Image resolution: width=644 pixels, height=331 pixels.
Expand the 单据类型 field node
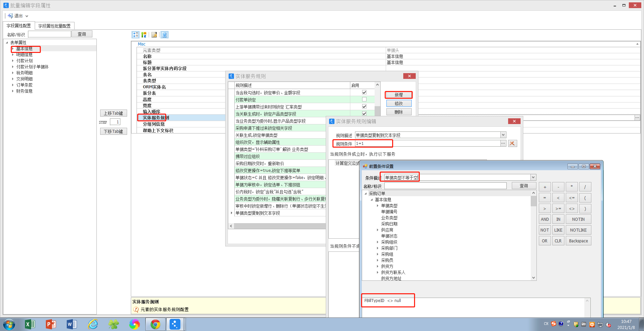click(x=378, y=206)
